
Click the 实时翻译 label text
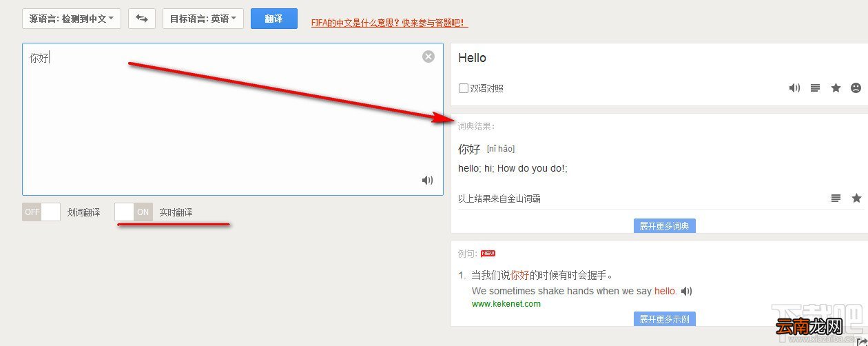(x=176, y=212)
